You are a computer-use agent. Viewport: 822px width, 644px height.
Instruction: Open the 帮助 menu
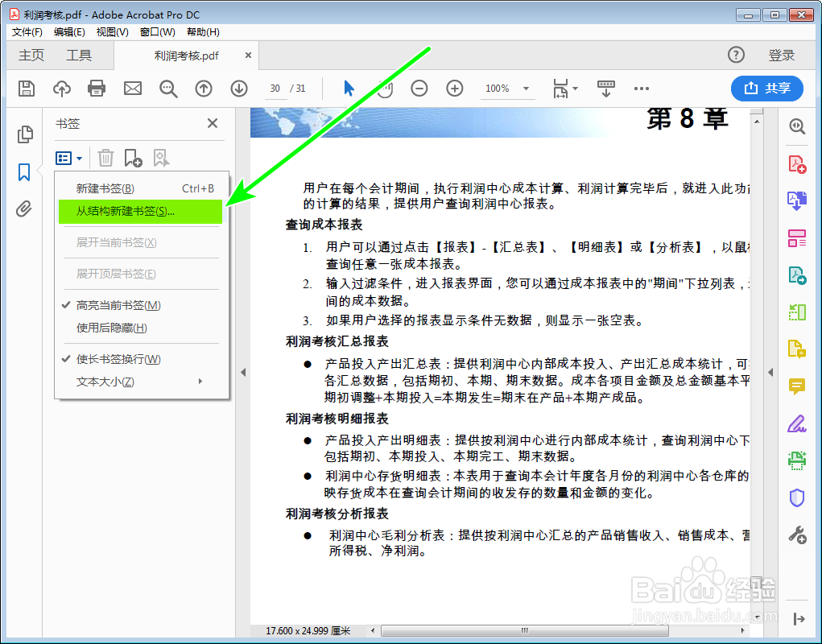point(203,32)
